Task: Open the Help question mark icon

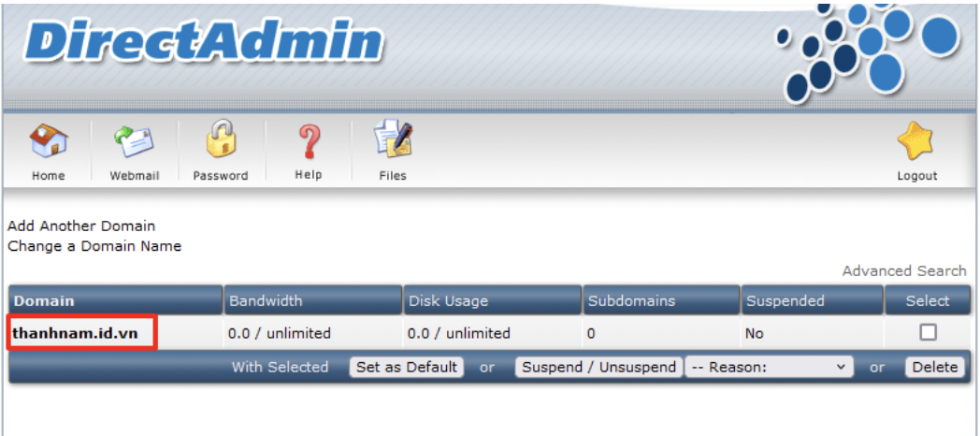Action: click(x=309, y=140)
